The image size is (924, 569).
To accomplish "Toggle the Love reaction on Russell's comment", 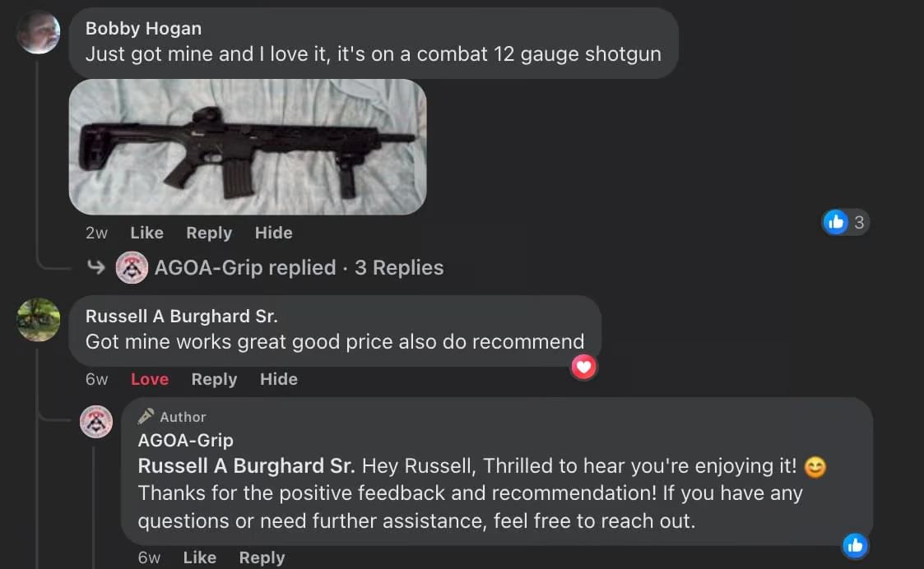I will point(150,379).
